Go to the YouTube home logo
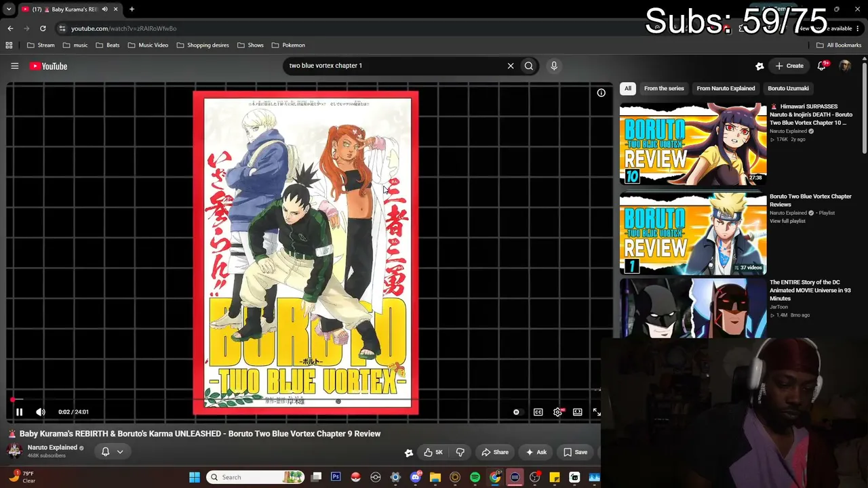This screenshot has height=488, width=868. pos(48,66)
